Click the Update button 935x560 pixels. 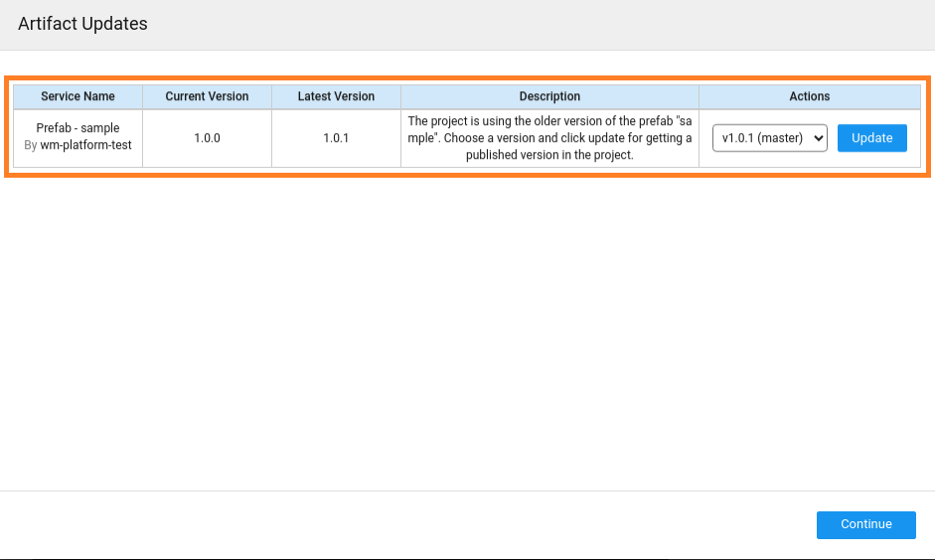pos(871,138)
